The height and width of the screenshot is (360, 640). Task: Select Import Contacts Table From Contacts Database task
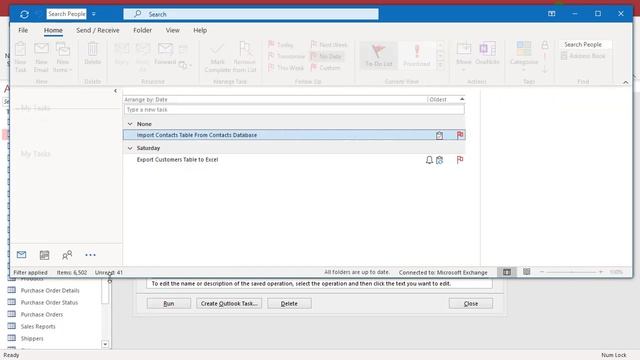(294, 135)
